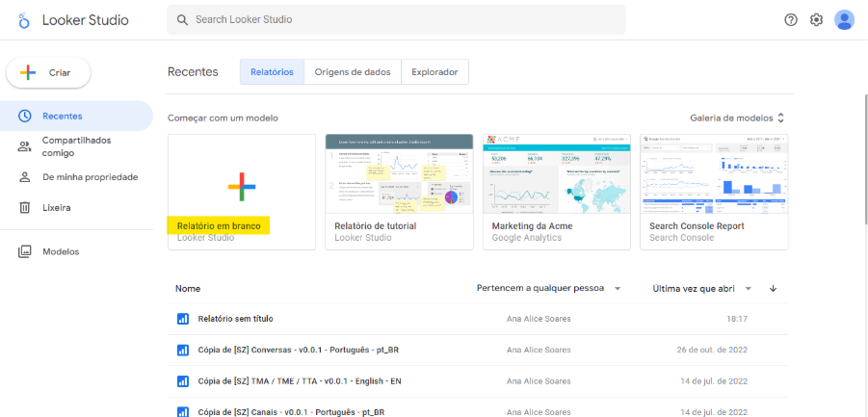Click the search magnifier icon
Screen dimensions: 868x417
click(x=183, y=20)
